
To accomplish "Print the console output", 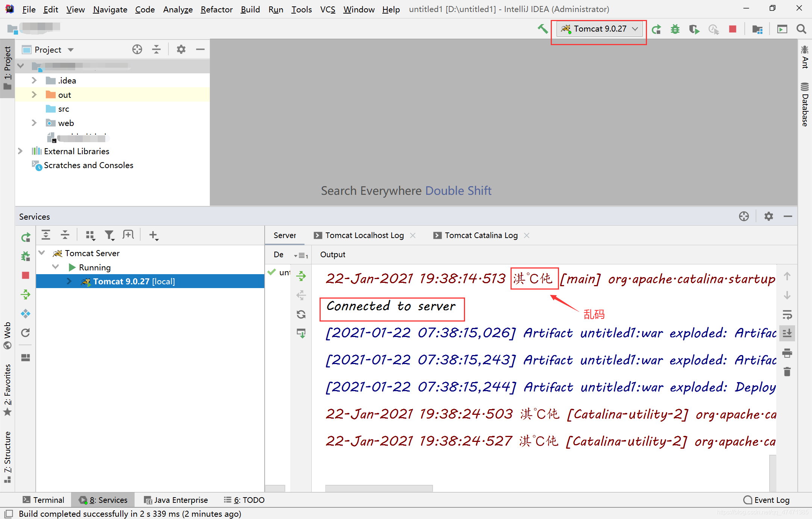I will pos(787,353).
